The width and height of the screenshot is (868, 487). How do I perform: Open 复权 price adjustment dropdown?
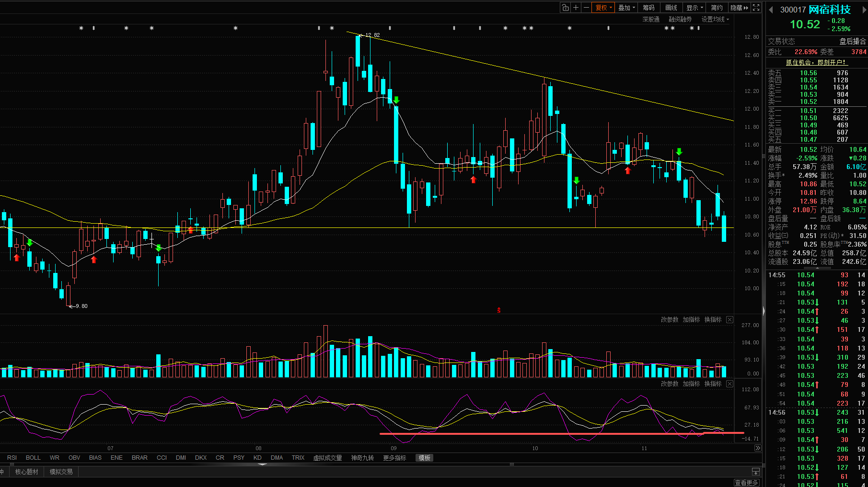[603, 8]
